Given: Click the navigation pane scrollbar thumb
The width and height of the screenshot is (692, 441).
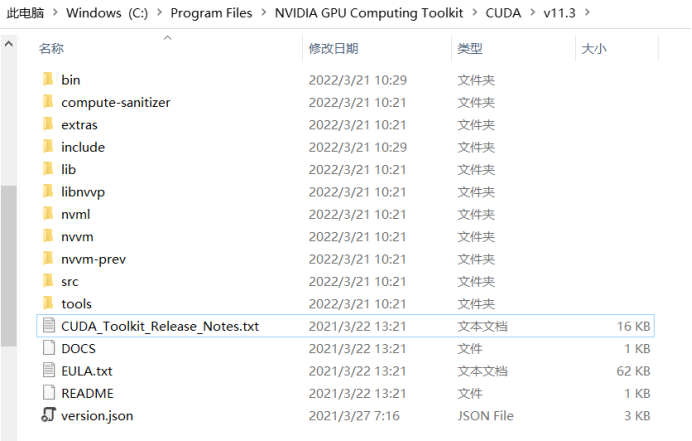Looking at the screenshot, I should pyautogui.click(x=9, y=266).
